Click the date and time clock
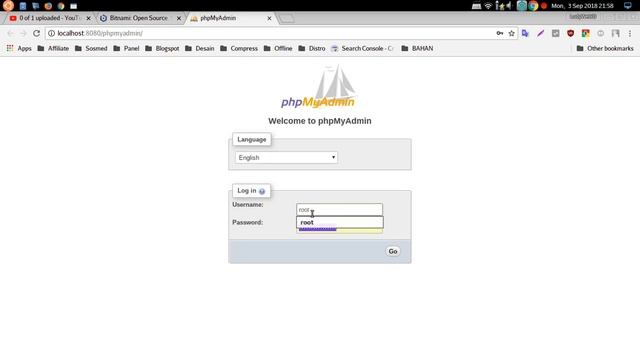Viewport: 640px width, 360px height. (582, 6)
